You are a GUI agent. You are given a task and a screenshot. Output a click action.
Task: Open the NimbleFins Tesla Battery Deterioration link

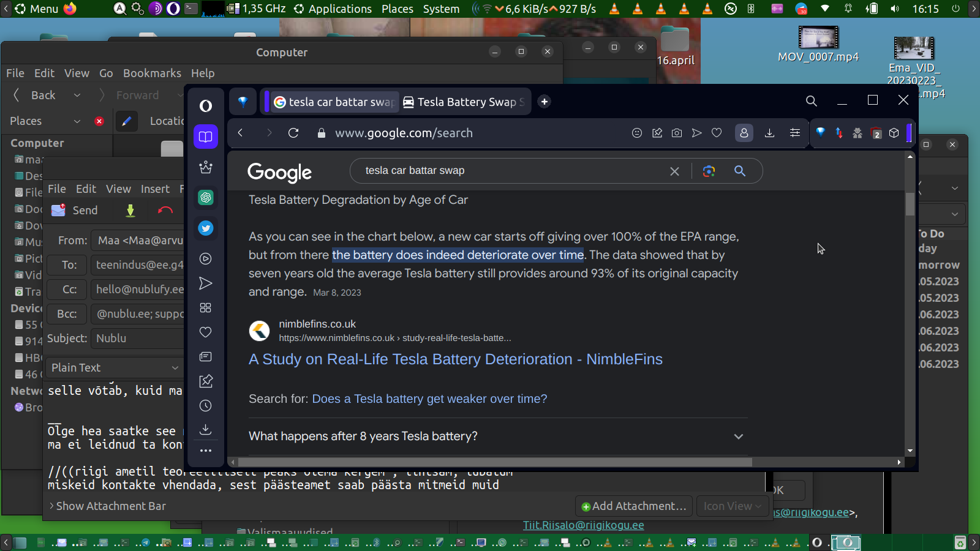pos(455,359)
